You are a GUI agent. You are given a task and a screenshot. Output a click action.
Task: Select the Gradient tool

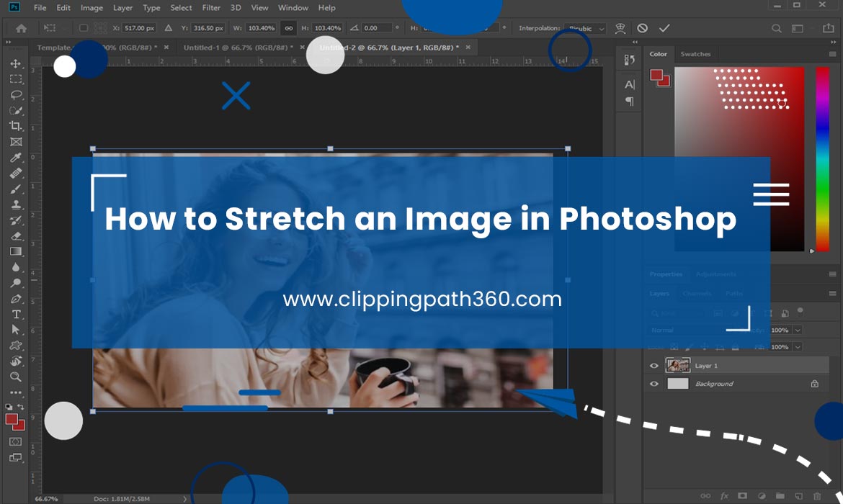pos(16,251)
